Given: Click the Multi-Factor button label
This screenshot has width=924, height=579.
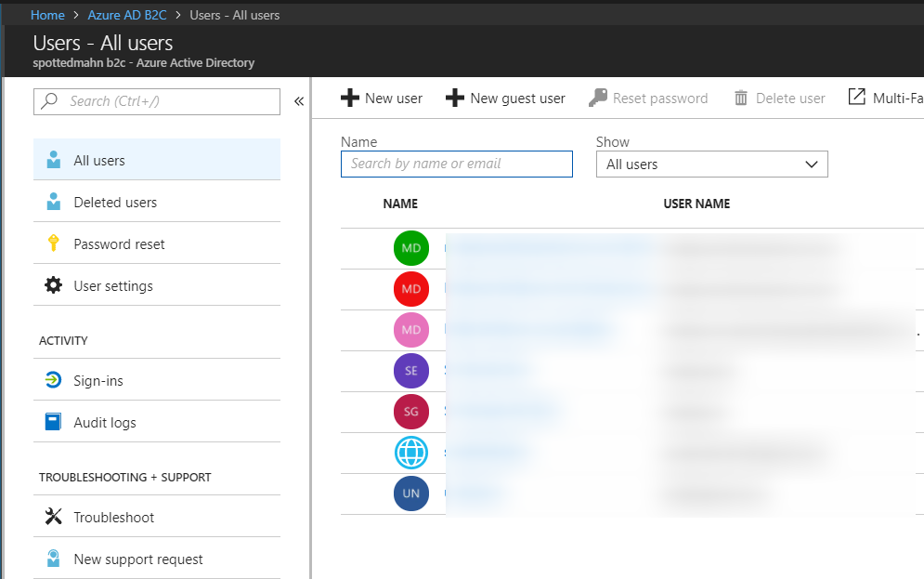Looking at the screenshot, I should pos(898,99).
